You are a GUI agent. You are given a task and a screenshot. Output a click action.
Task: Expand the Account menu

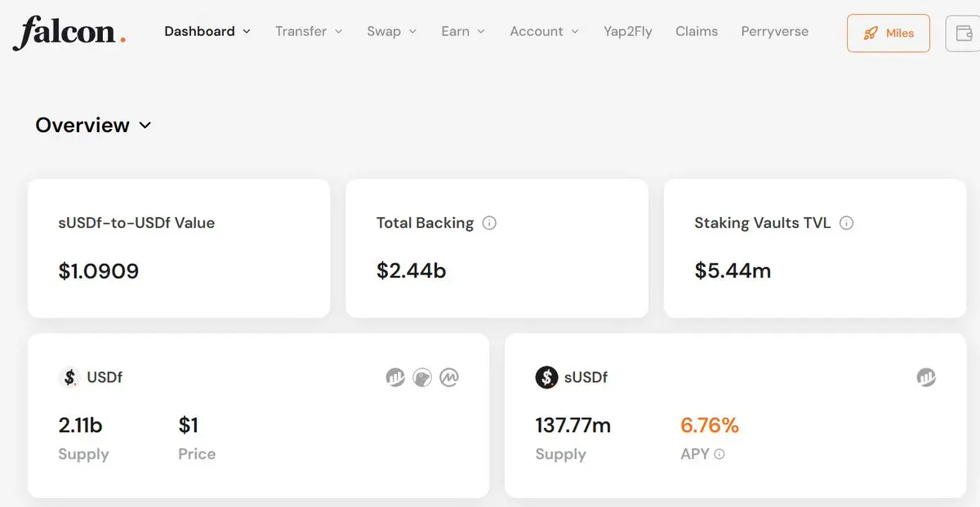click(x=544, y=32)
